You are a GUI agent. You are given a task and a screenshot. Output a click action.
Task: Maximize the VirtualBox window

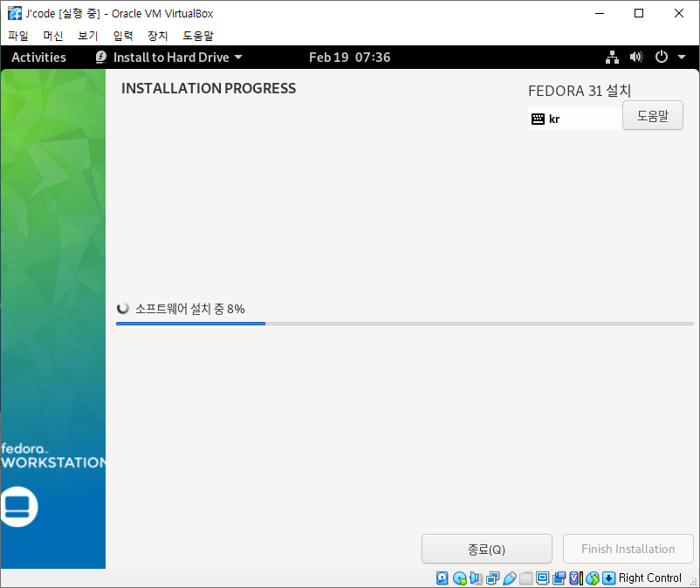639,13
